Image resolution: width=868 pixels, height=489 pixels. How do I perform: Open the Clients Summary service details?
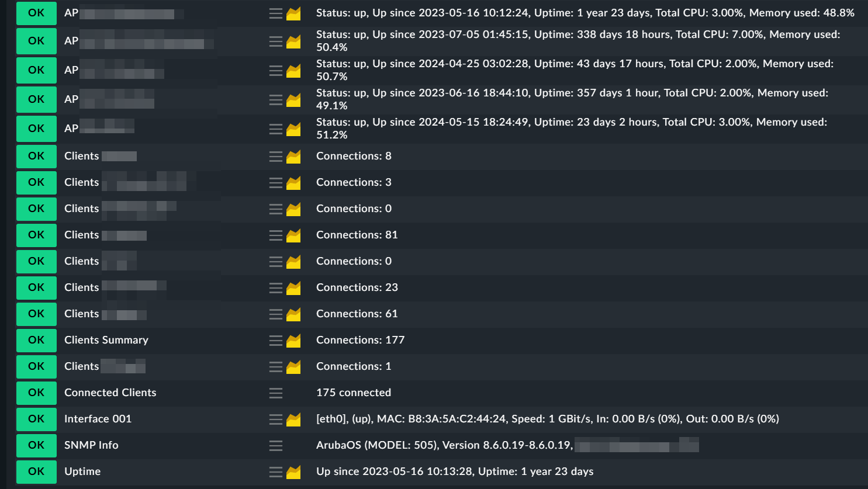point(106,340)
